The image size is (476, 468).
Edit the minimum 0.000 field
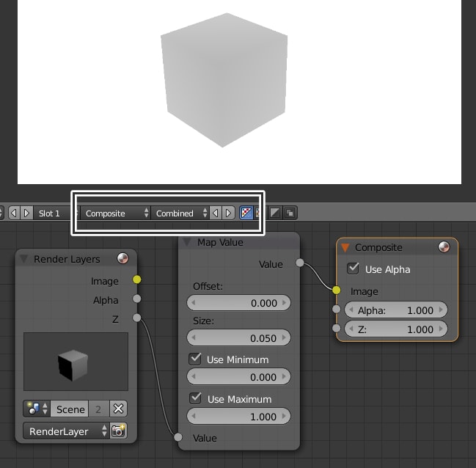point(238,376)
